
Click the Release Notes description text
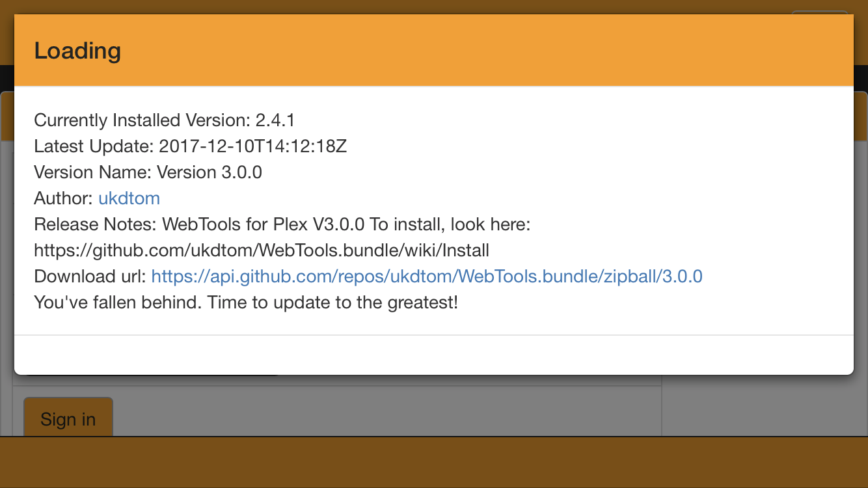tap(282, 224)
